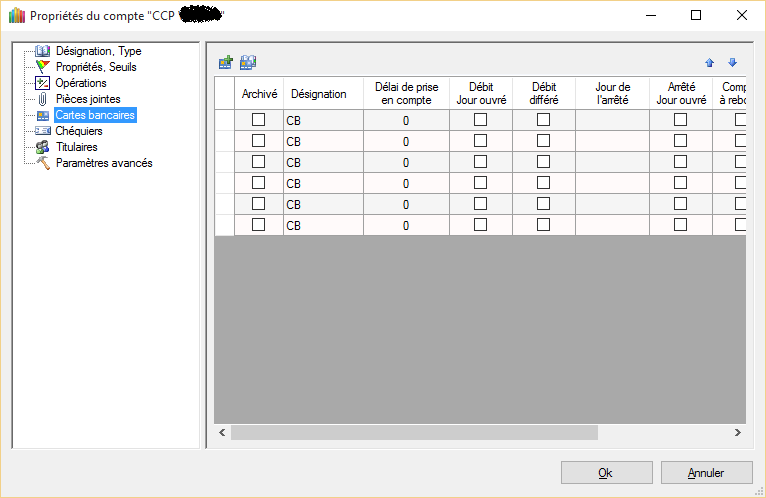Click the Délai de prise en compte cell in fourth row
Viewport: 766px width, 498px height.
[406, 183]
